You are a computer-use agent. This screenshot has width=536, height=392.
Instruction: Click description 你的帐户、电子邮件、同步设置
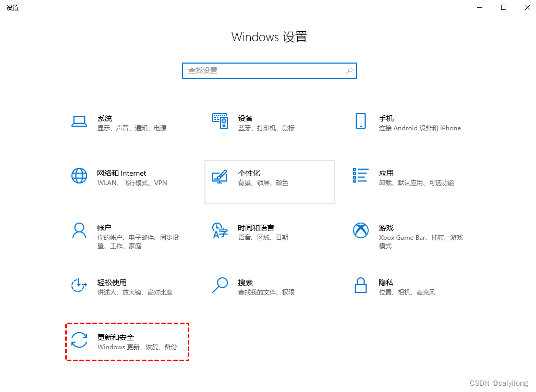[138, 242]
